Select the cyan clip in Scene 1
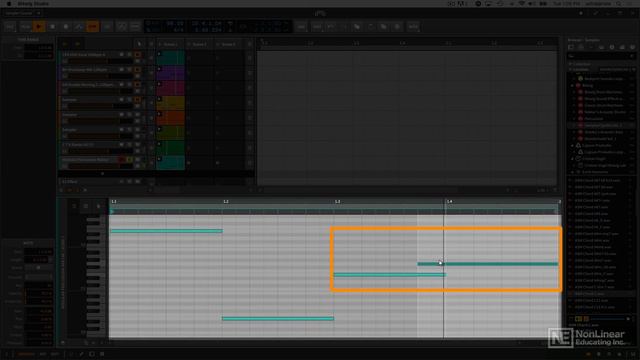 [171, 163]
